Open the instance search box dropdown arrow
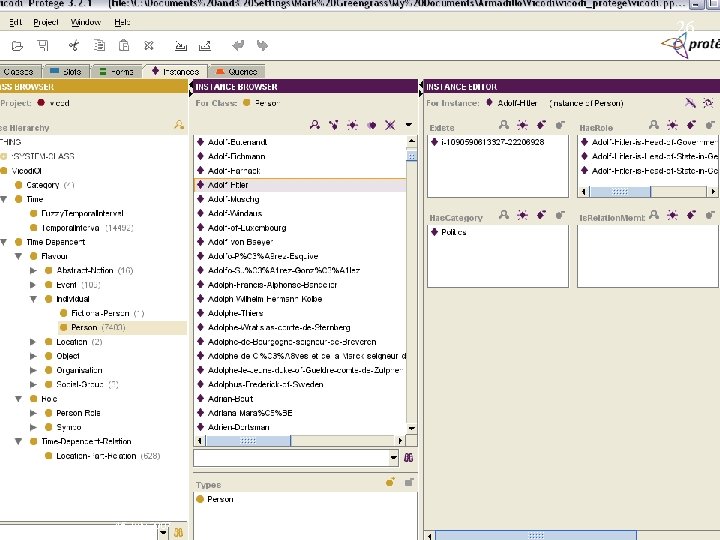 394,457
